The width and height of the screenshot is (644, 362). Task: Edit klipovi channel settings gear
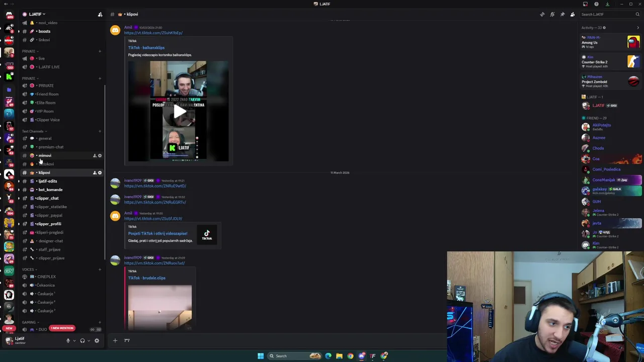point(100,172)
